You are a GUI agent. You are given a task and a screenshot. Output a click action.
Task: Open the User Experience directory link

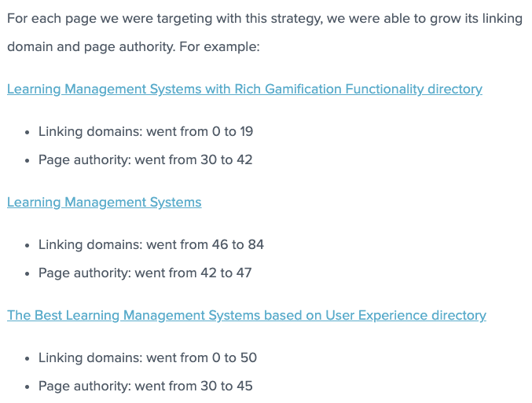(x=247, y=315)
